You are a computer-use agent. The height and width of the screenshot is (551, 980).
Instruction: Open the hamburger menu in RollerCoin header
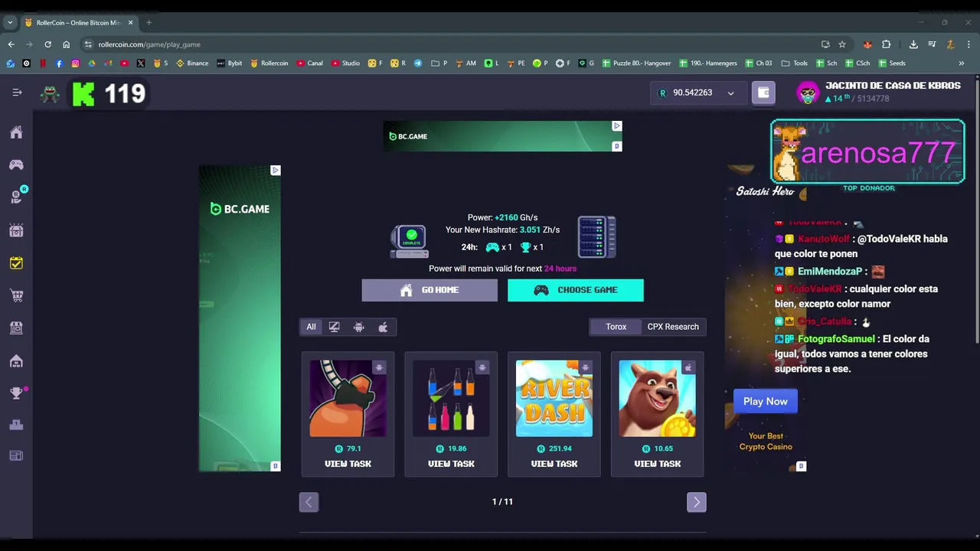(x=17, y=93)
